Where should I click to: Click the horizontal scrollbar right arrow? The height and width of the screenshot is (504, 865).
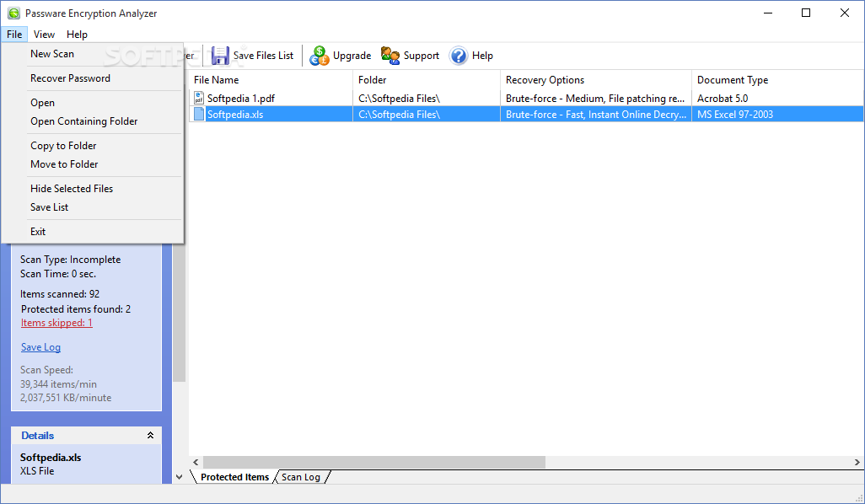pos(857,462)
